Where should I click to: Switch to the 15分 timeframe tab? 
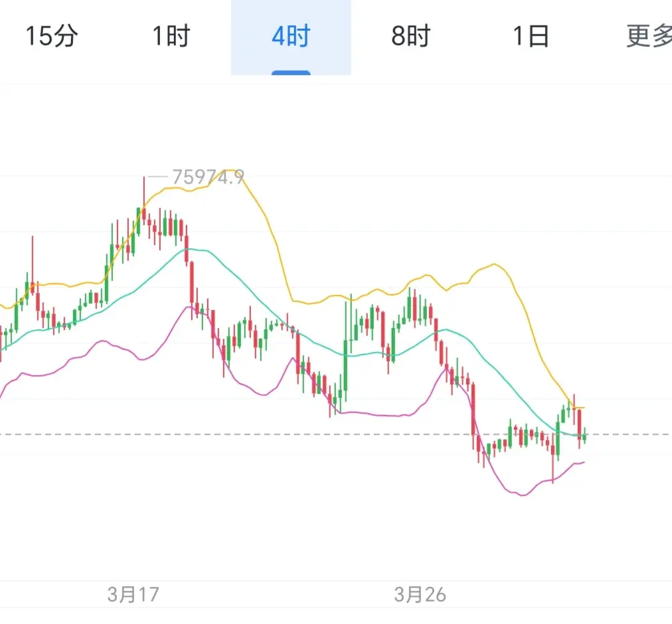point(51,37)
